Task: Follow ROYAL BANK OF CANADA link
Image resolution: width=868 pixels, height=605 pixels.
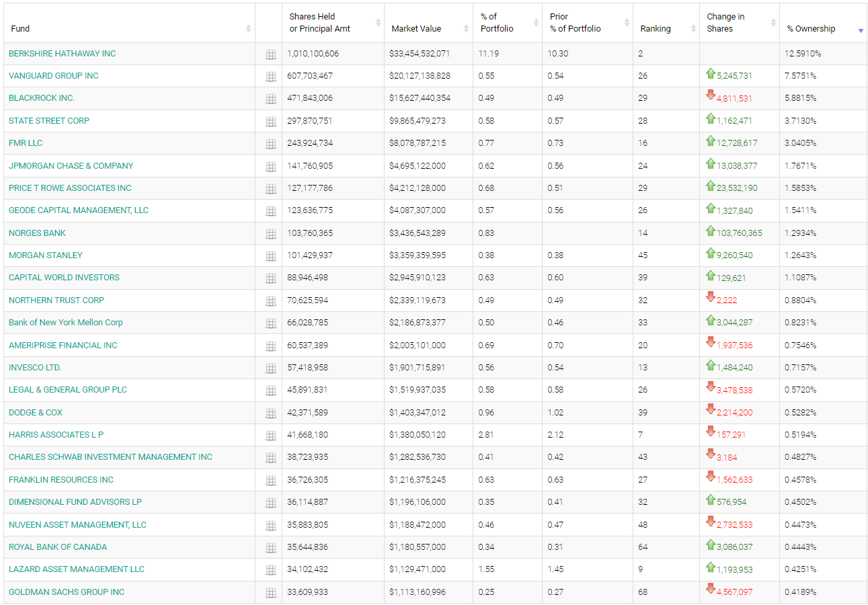Action: (58, 547)
